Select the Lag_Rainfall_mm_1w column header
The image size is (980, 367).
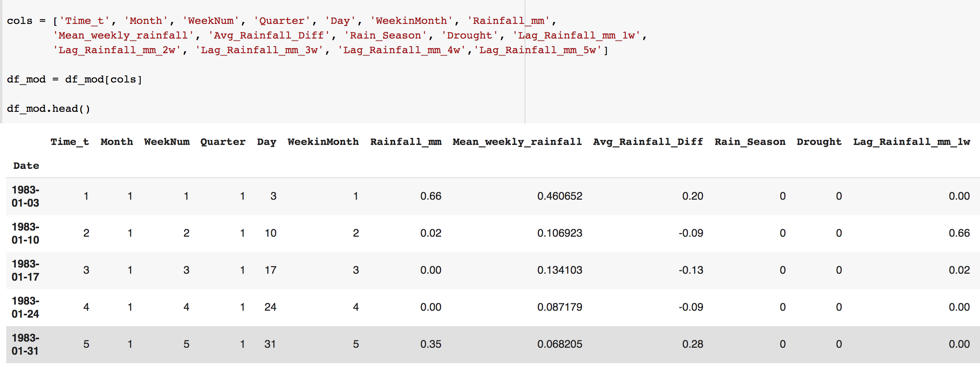[911, 142]
